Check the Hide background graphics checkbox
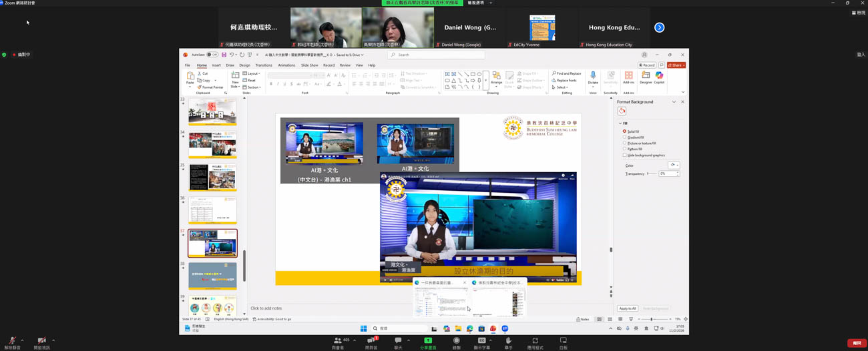The height and width of the screenshot is (351, 868). pos(625,155)
